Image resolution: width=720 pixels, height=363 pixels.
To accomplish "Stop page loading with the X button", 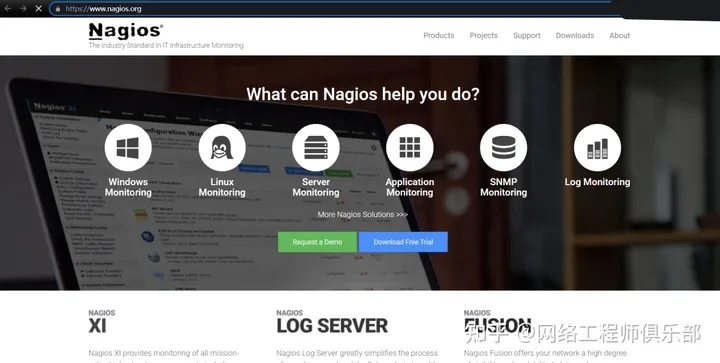I will click(39, 9).
